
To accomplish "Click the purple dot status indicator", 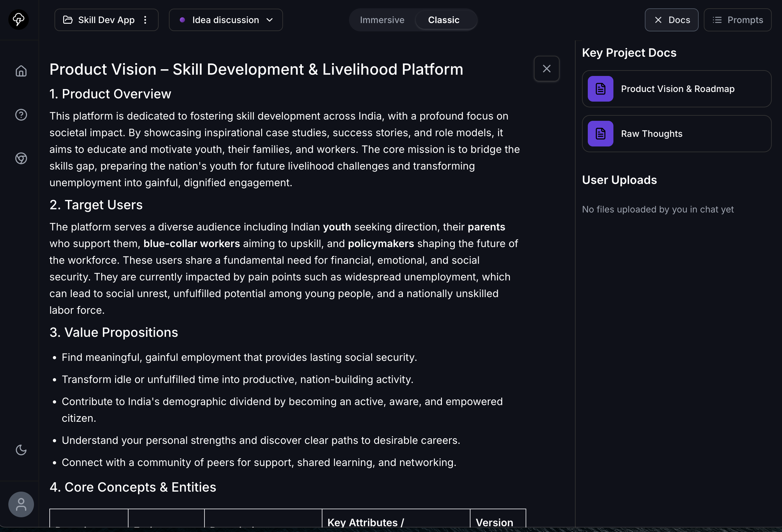I will coord(182,20).
